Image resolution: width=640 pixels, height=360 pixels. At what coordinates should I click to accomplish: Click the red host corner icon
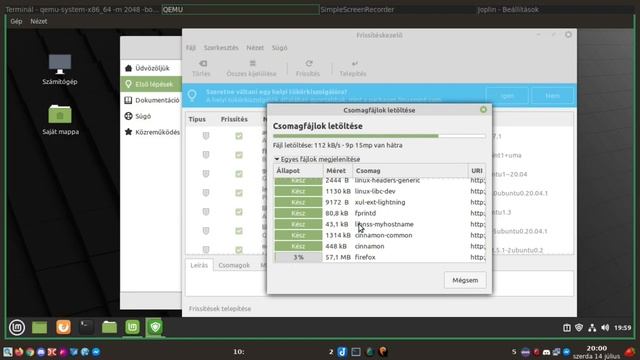[630, 352]
